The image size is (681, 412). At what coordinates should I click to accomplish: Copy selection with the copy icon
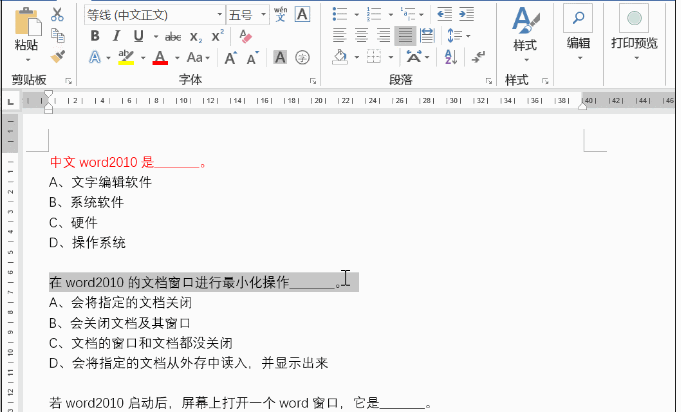click(x=57, y=36)
